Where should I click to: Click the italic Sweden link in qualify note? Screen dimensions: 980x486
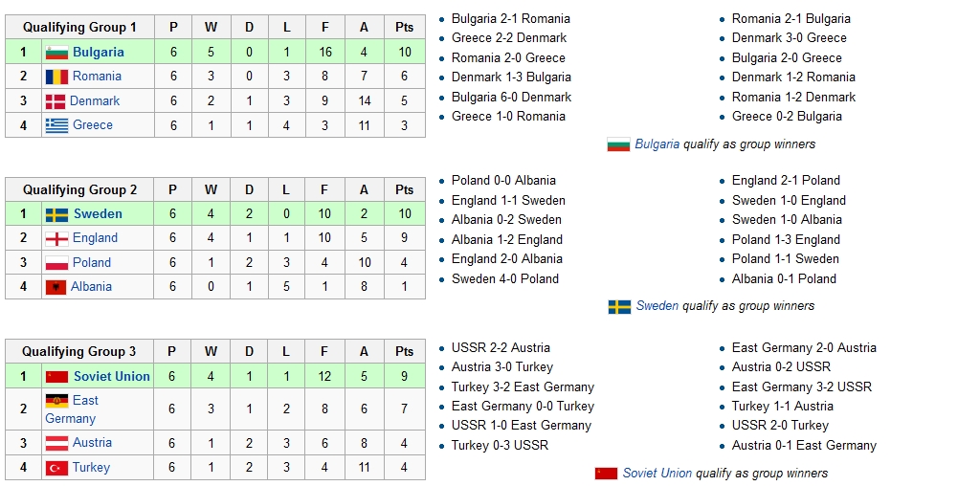(657, 306)
